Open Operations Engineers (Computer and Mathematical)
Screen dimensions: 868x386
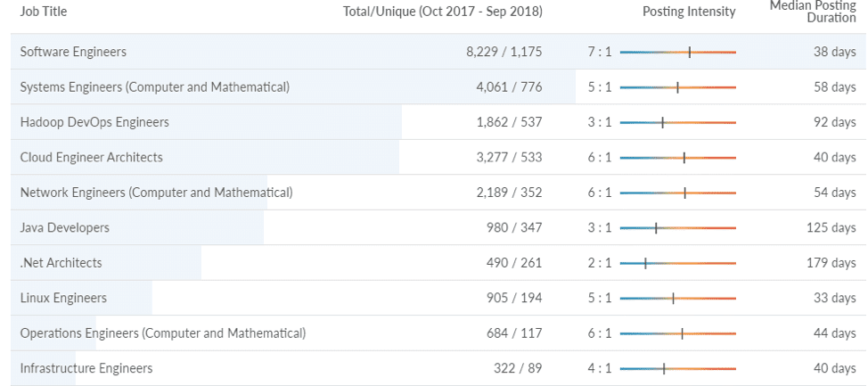coord(163,333)
